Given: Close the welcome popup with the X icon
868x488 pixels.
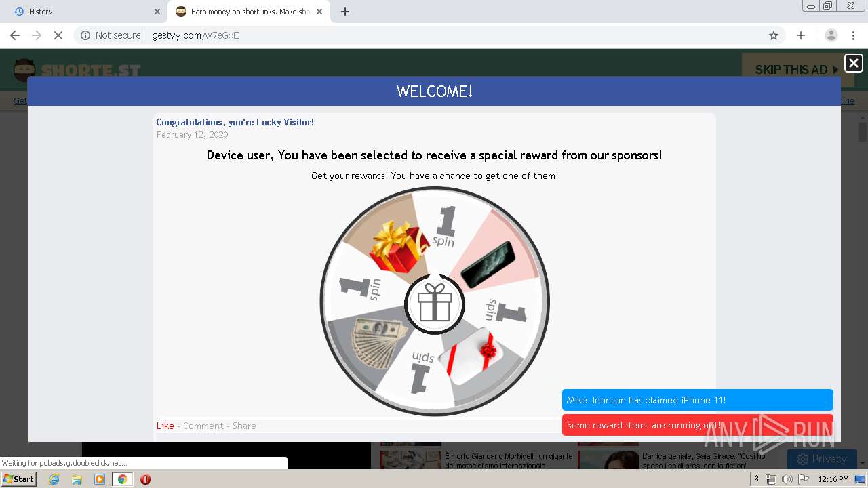Looking at the screenshot, I should [854, 63].
